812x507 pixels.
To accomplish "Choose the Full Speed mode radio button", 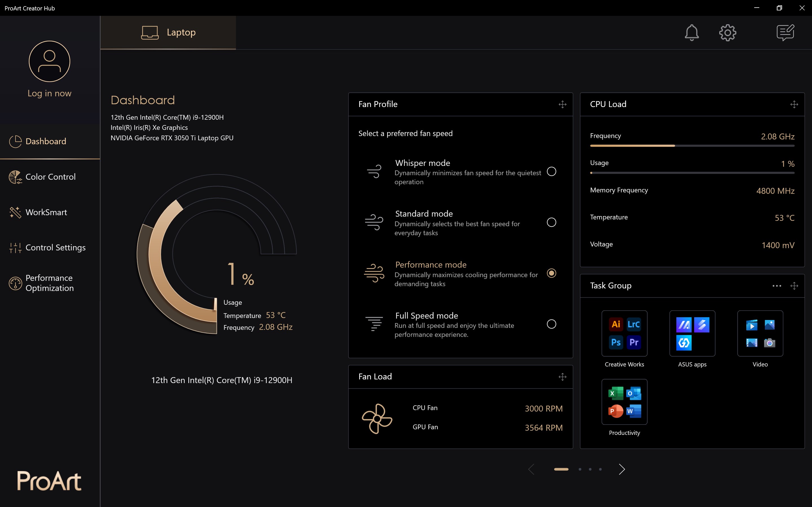I will [x=551, y=324].
